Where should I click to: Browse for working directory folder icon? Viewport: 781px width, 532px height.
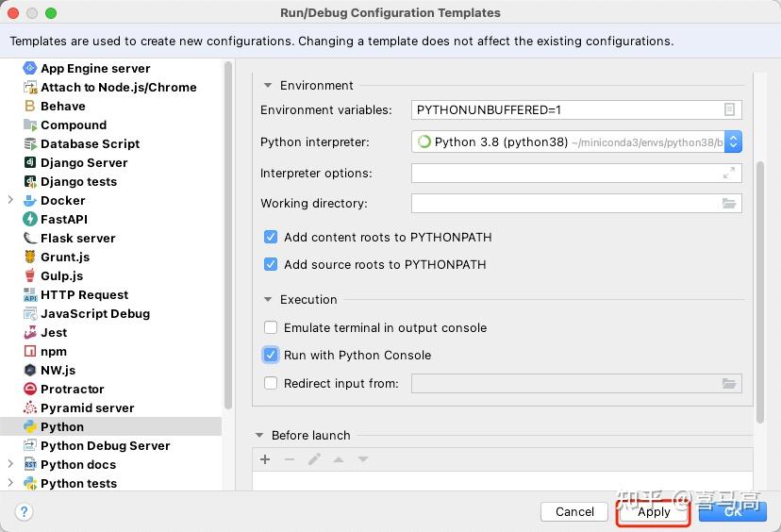pyautogui.click(x=729, y=203)
